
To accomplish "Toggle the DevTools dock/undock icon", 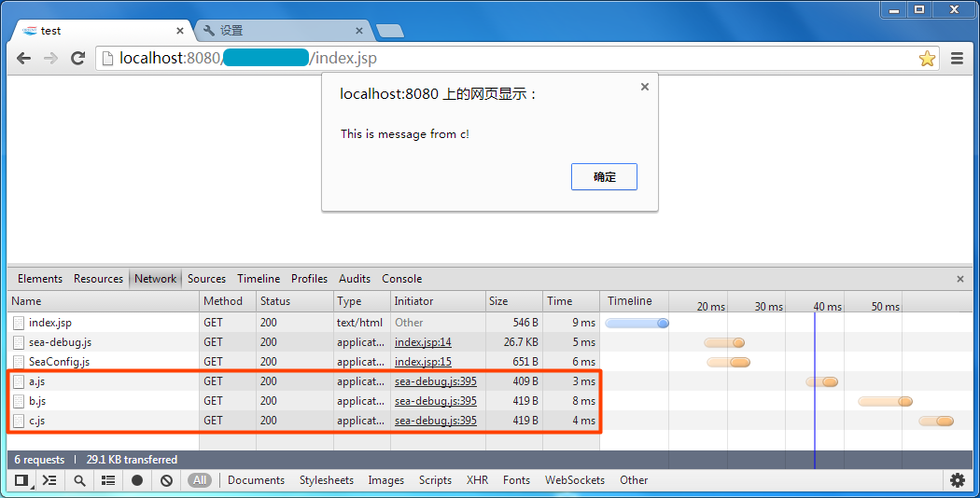I will (x=21, y=480).
